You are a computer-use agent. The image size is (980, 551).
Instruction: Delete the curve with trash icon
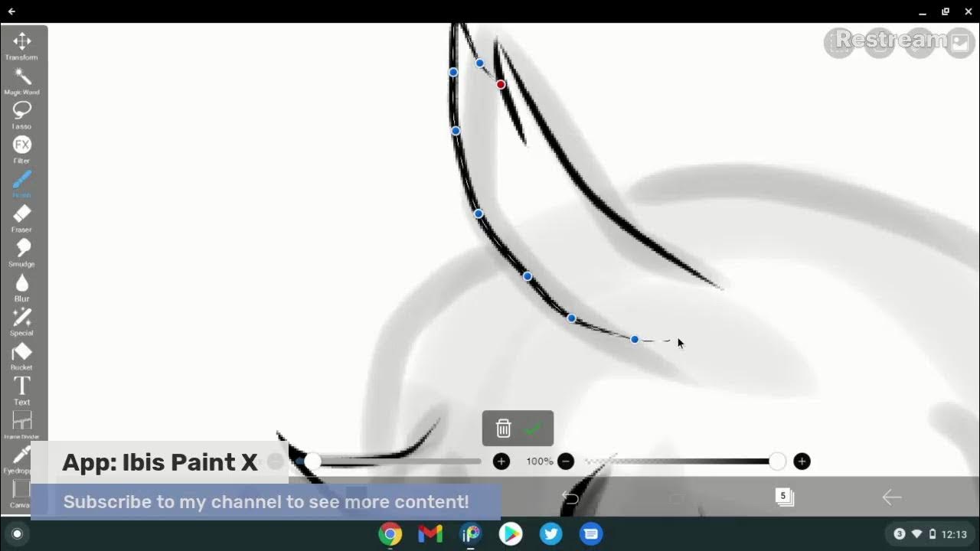click(x=503, y=429)
